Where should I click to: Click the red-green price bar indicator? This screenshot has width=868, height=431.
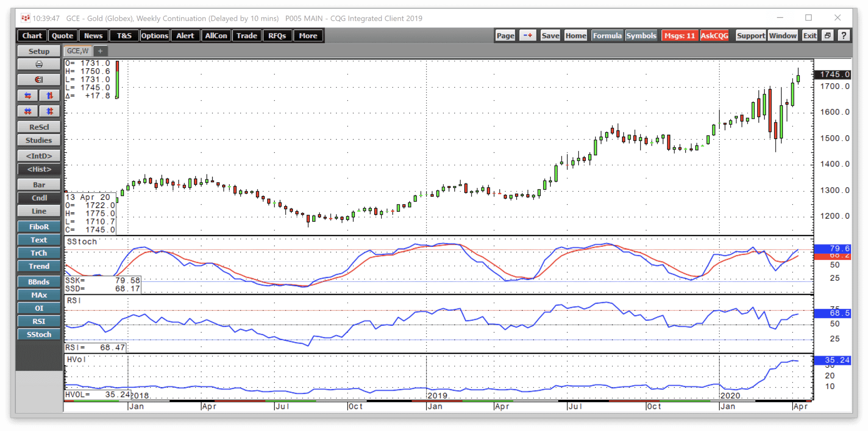click(x=117, y=80)
